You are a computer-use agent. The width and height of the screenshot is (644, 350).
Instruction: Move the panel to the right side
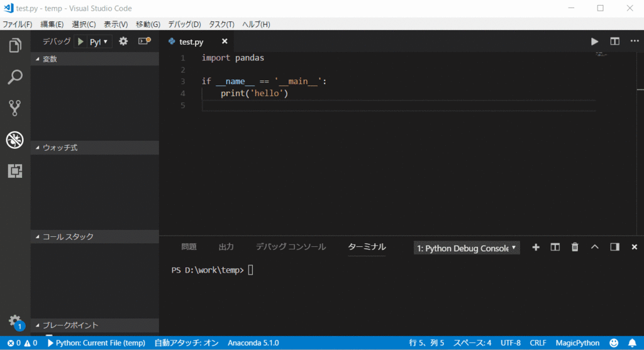(x=614, y=247)
